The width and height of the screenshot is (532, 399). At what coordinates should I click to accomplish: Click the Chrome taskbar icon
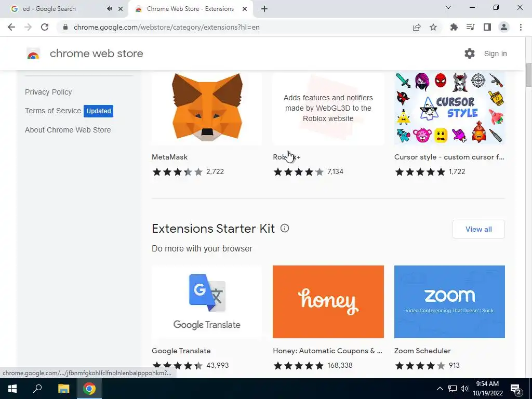point(89,389)
